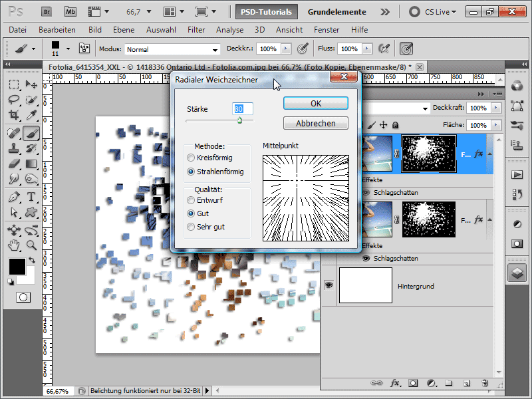The width and height of the screenshot is (532, 399).
Task: Choose Strahlenförmig blur method
Action: point(191,172)
